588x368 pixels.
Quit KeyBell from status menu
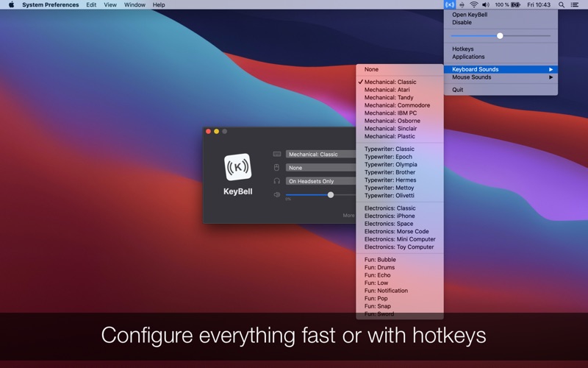click(x=501, y=90)
